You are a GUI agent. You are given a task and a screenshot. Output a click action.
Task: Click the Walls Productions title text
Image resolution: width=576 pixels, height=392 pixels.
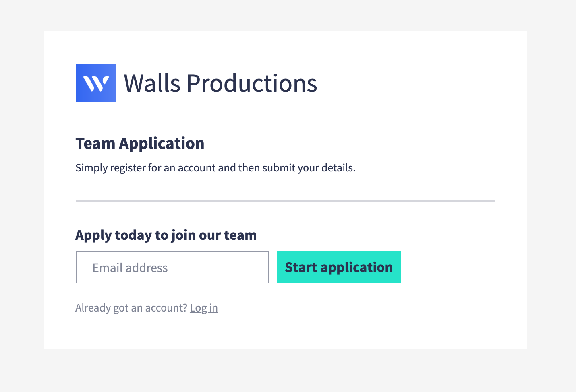click(x=220, y=83)
